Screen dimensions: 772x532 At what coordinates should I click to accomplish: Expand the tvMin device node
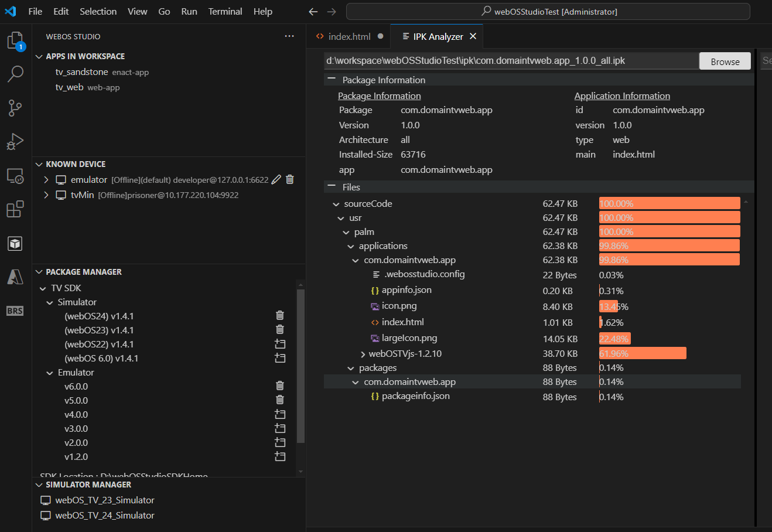46,195
